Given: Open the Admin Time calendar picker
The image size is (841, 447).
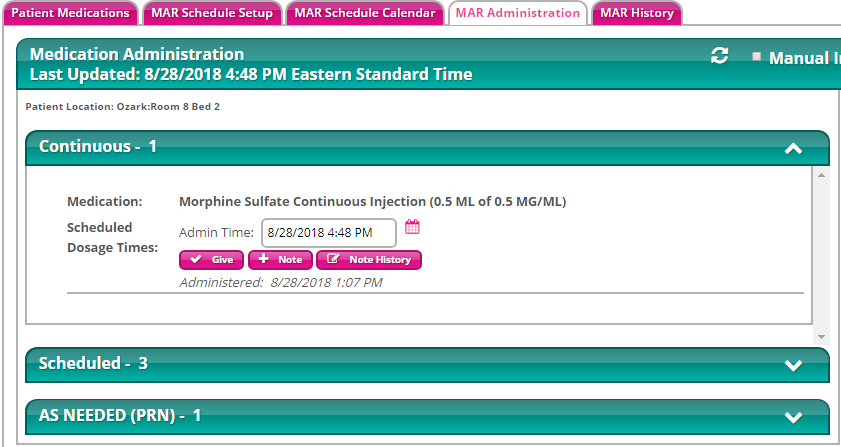Looking at the screenshot, I should click(x=412, y=228).
